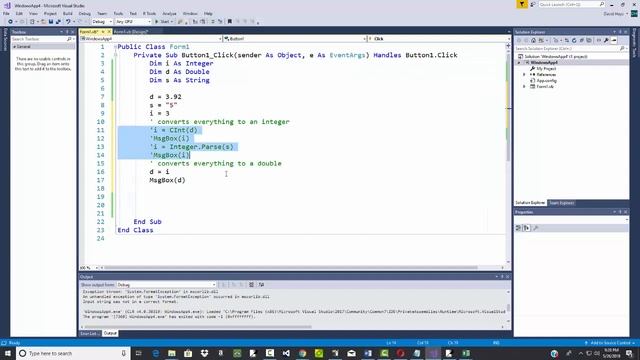Click the Search Toolbox field

click(42, 39)
